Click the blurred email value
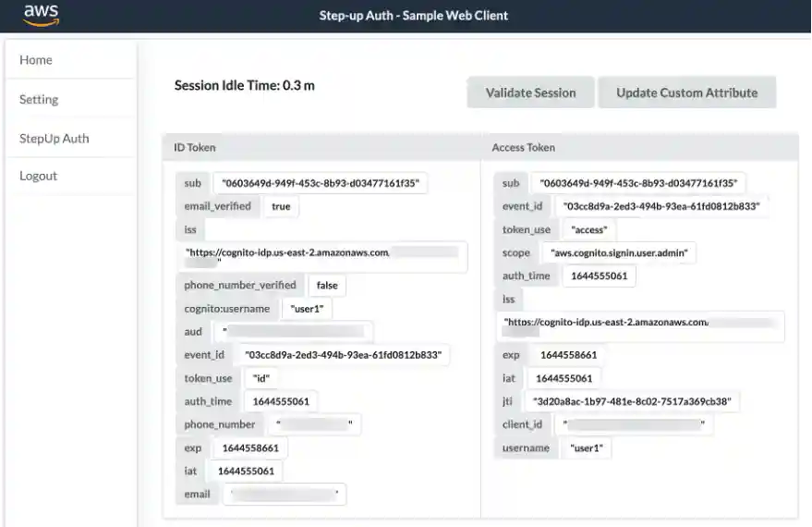 pyautogui.click(x=285, y=495)
